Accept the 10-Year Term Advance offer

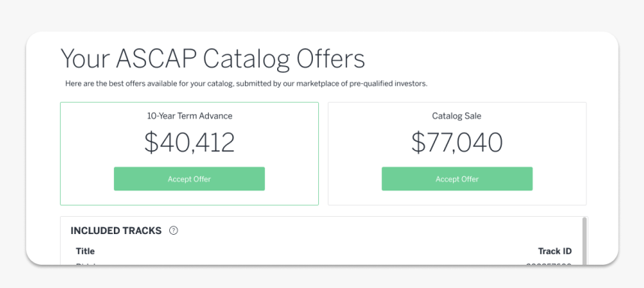pos(189,178)
